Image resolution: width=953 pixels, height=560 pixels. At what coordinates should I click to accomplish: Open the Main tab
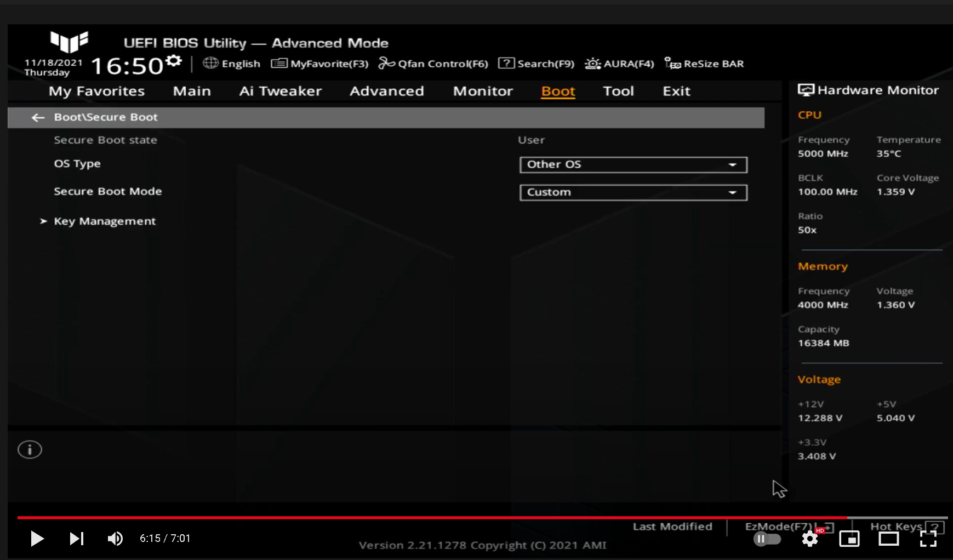point(192,91)
